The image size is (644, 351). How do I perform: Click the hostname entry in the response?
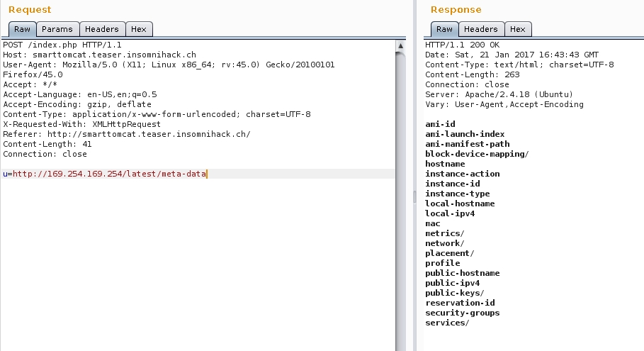click(445, 164)
